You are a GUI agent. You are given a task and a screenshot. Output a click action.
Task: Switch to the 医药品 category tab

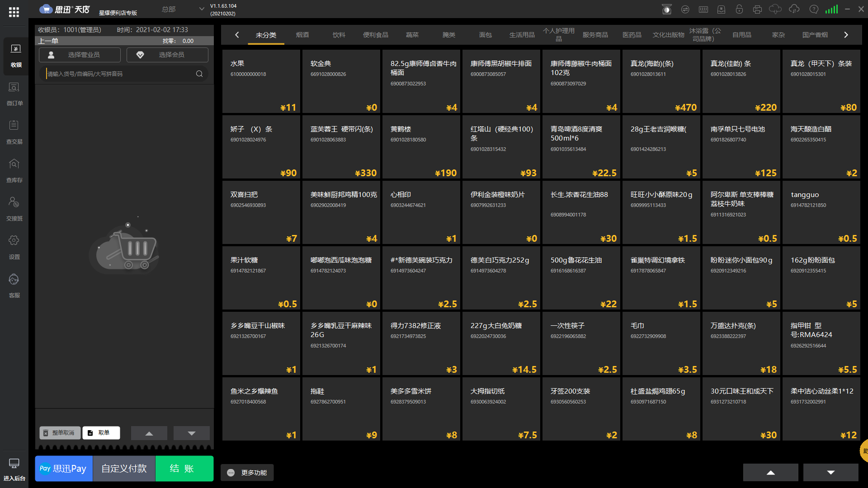pos(632,35)
